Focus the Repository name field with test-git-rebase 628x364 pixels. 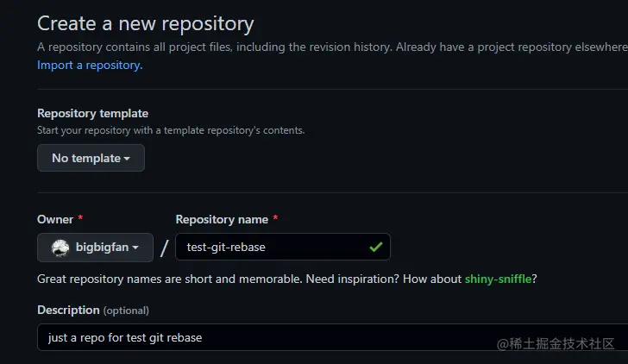[283, 247]
